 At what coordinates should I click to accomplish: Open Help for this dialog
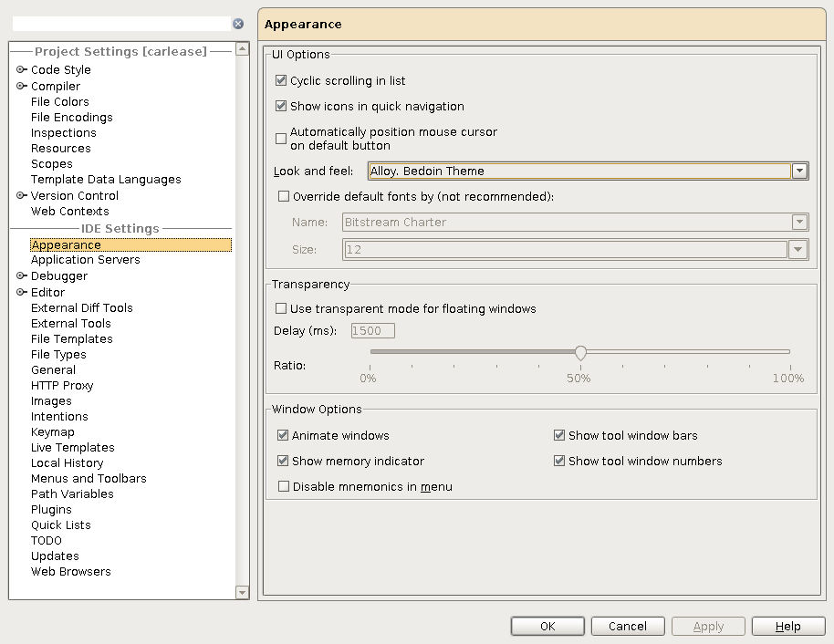[788, 627]
